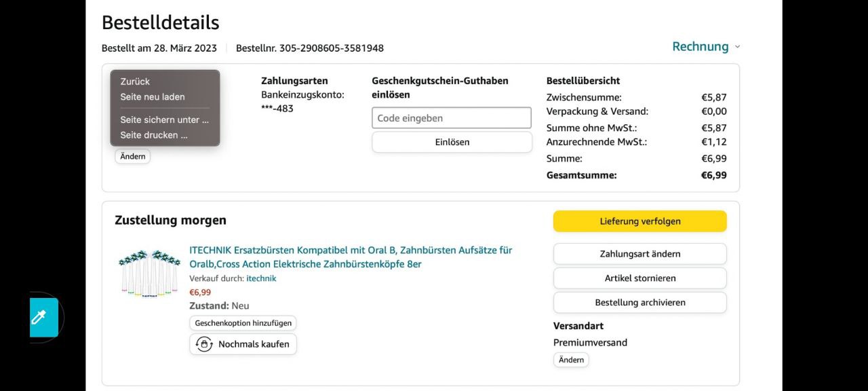Choose Seite drucken from context menu
Image resolution: width=868 pixels, height=391 pixels.
(154, 135)
